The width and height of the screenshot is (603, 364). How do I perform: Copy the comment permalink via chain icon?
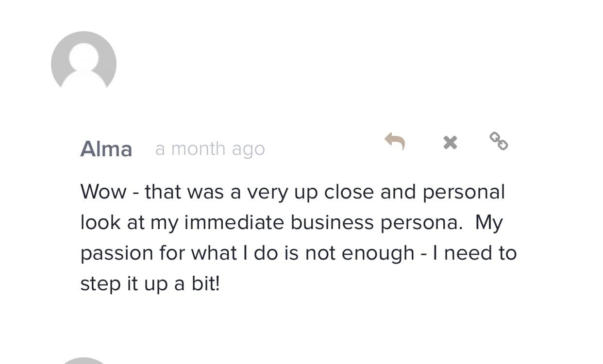(499, 141)
